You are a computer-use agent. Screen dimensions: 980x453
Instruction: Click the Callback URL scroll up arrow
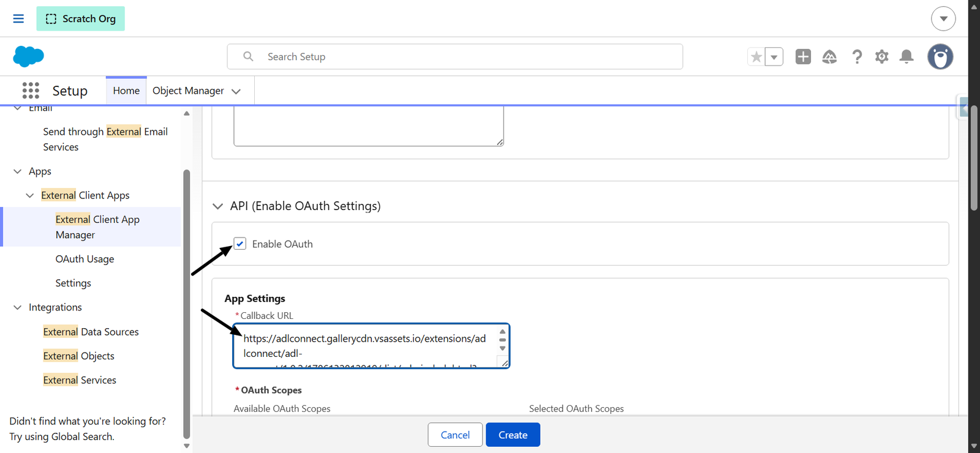coord(502,332)
